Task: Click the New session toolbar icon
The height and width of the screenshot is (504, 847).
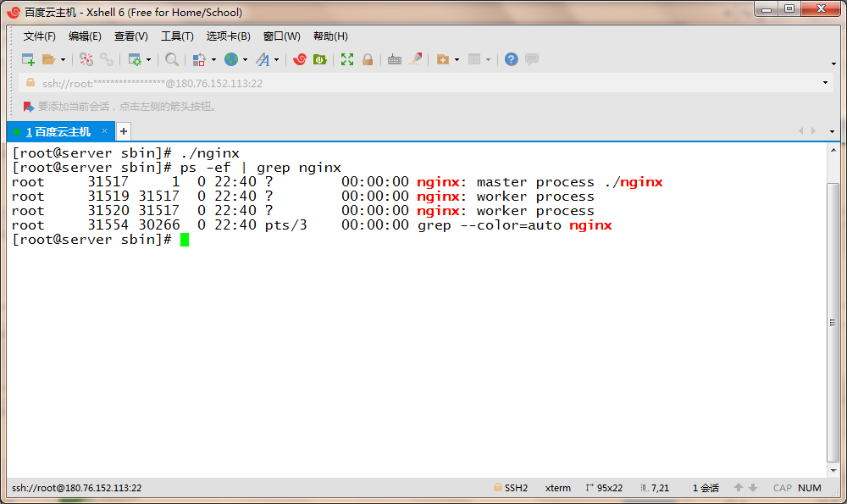Action: point(28,59)
